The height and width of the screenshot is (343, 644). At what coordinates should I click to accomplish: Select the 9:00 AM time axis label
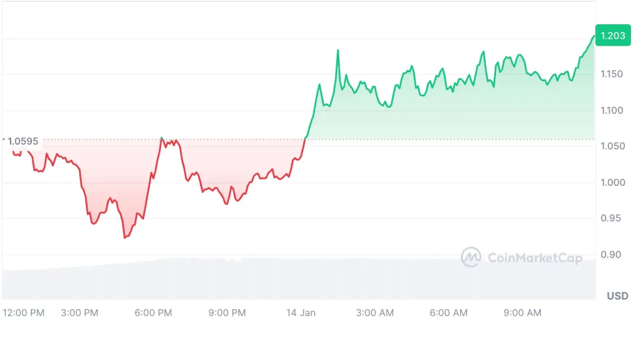click(522, 312)
